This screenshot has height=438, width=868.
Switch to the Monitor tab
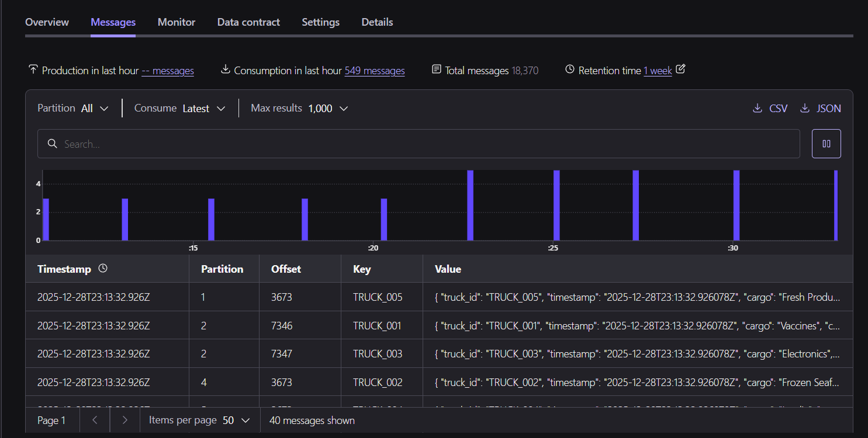(177, 22)
